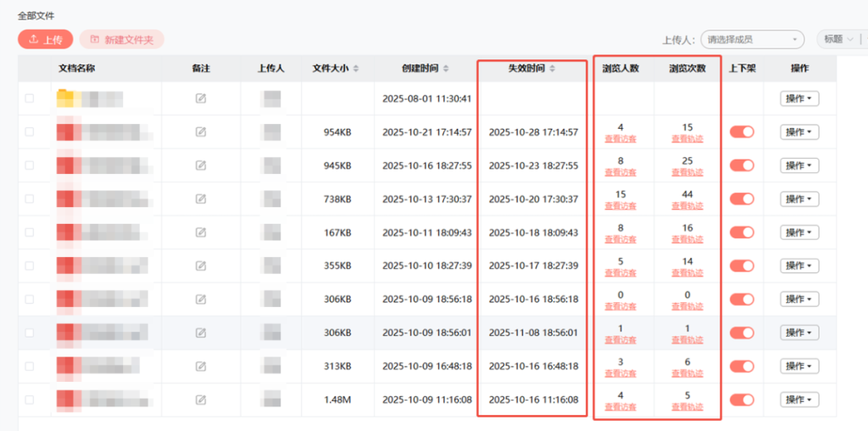Sort by 失效时间 column sort arrows

point(552,69)
